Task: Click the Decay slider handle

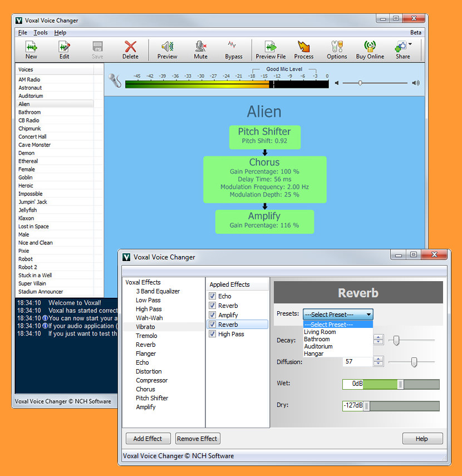Action: [396, 340]
